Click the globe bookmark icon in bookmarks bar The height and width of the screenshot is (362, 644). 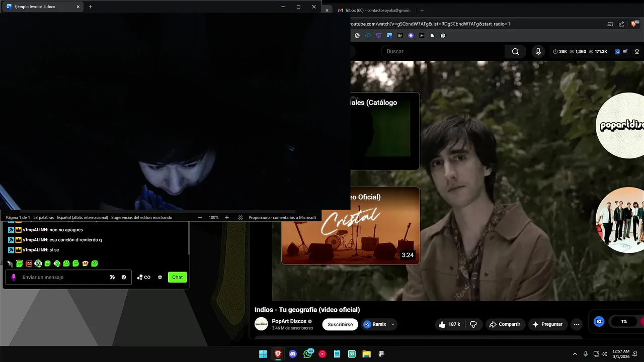coord(357,36)
